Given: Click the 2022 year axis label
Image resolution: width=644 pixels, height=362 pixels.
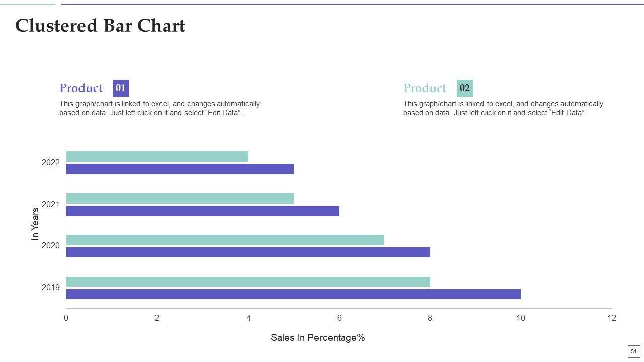Looking at the screenshot, I should pos(51,163).
